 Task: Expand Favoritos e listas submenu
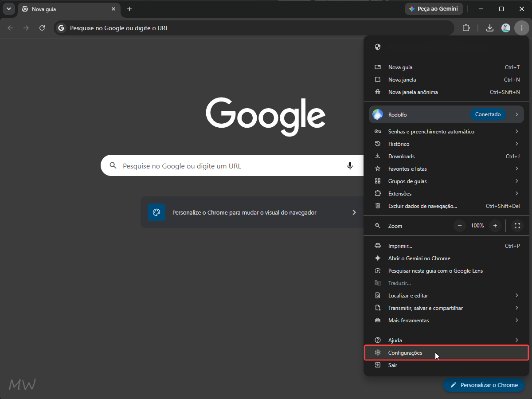pos(446,169)
